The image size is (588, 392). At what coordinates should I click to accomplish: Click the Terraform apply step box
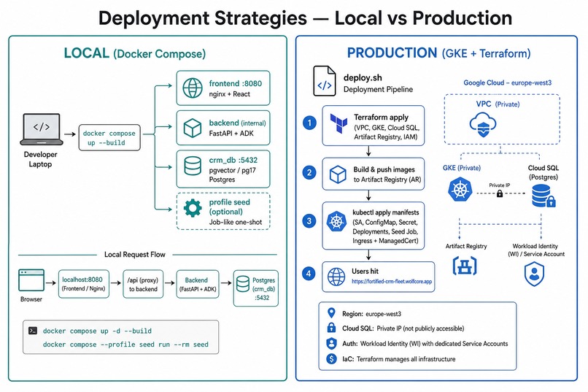[373, 126]
